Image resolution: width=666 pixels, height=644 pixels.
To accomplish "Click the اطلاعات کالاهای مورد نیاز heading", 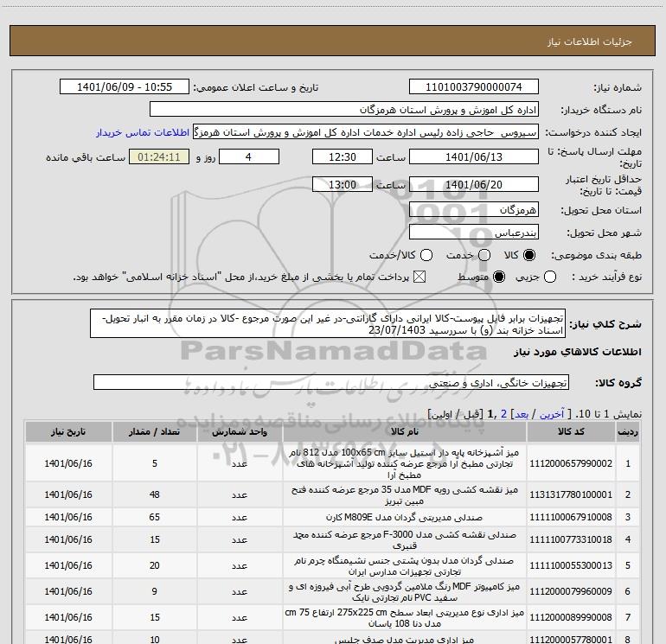I will 578,352.
